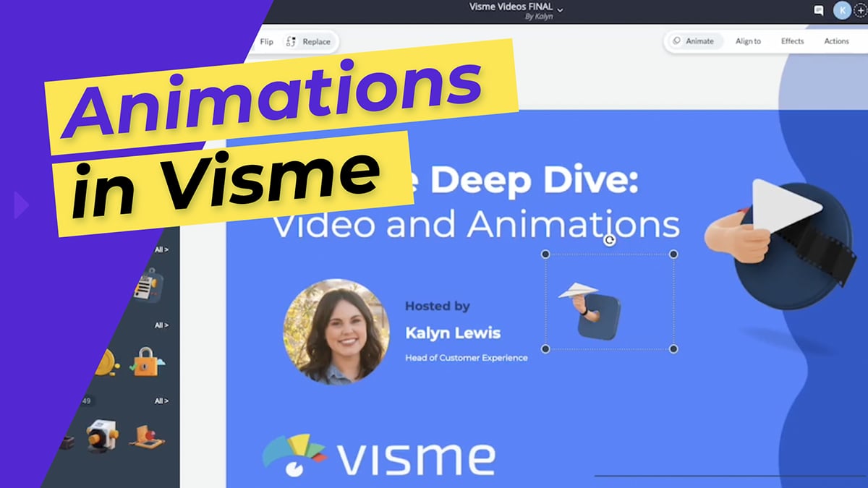The width and height of the screenshot is (868, 488).
Task: Click 'Head of Customer Experience' text
Action: (466, 357)
